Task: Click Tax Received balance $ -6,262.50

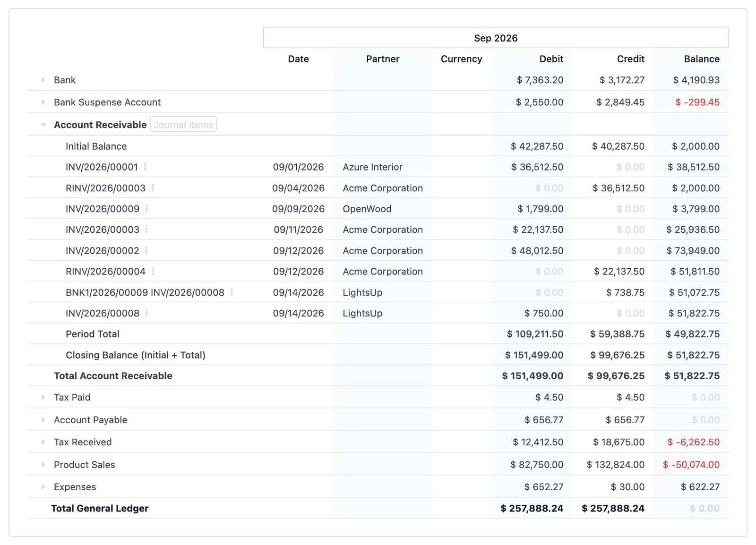Action: [x=694, y=442]
